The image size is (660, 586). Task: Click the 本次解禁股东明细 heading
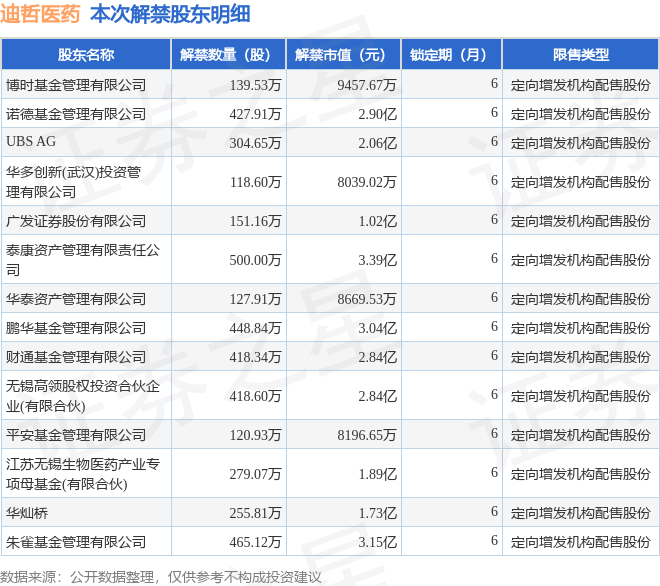point(170,14)
